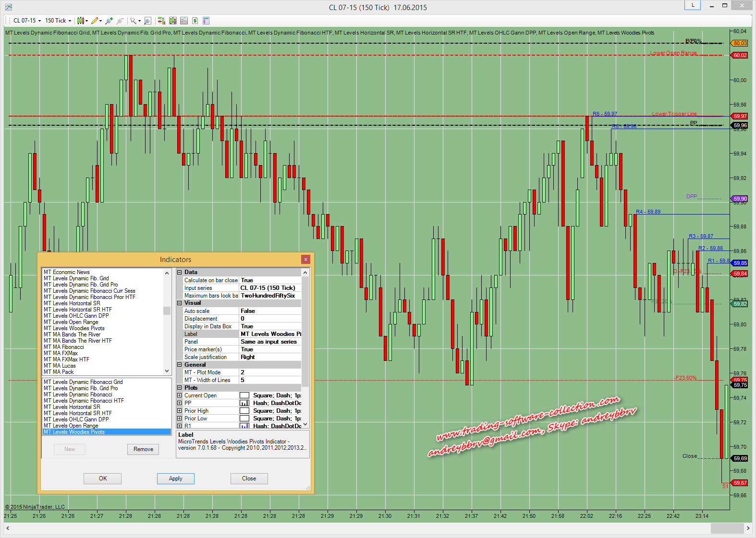Collapse the Visual property section
Screen dimensions: 756x538
[180, 303]
